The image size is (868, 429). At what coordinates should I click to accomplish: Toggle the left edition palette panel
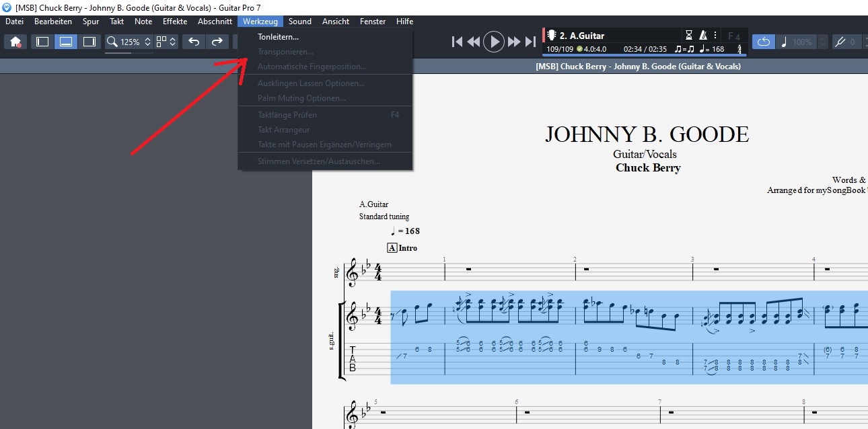point(42,42)
